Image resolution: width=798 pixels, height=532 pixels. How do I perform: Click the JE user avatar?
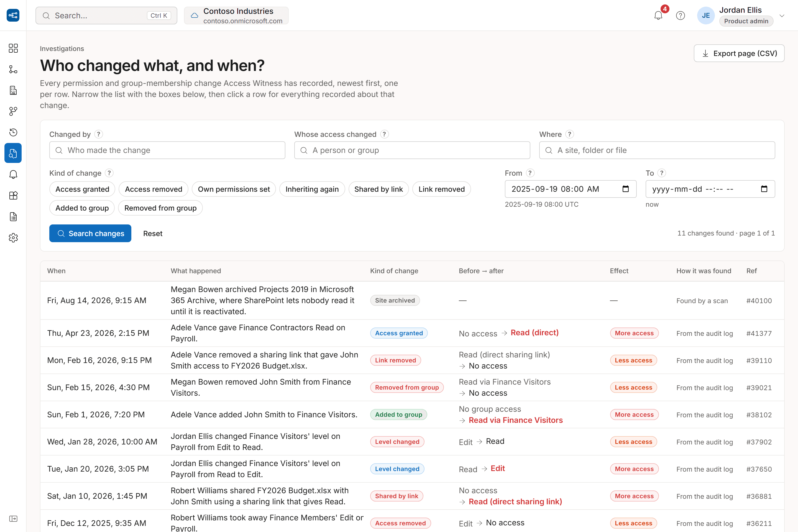[x=706, y=16]
